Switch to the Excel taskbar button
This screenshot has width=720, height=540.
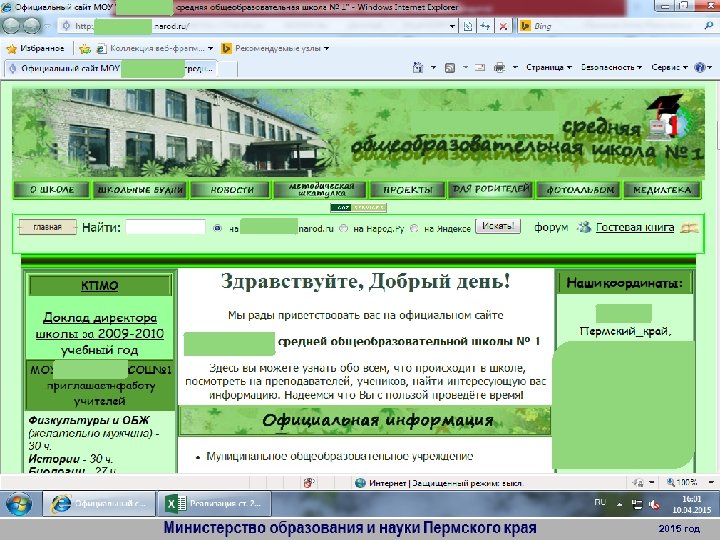coord(214,504)
